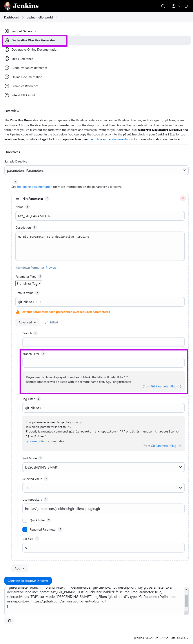The width and height of the screenshot is (193, 644).
Task: Uncheck the Required Parameter checkbox
Action: coord(25,529)
